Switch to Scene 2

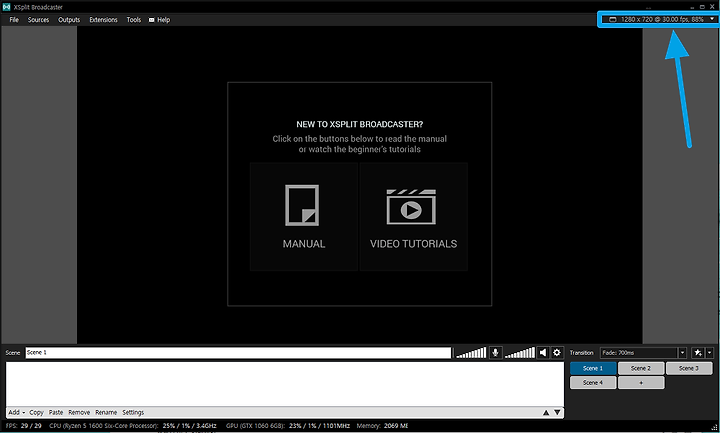coord(641,368)
